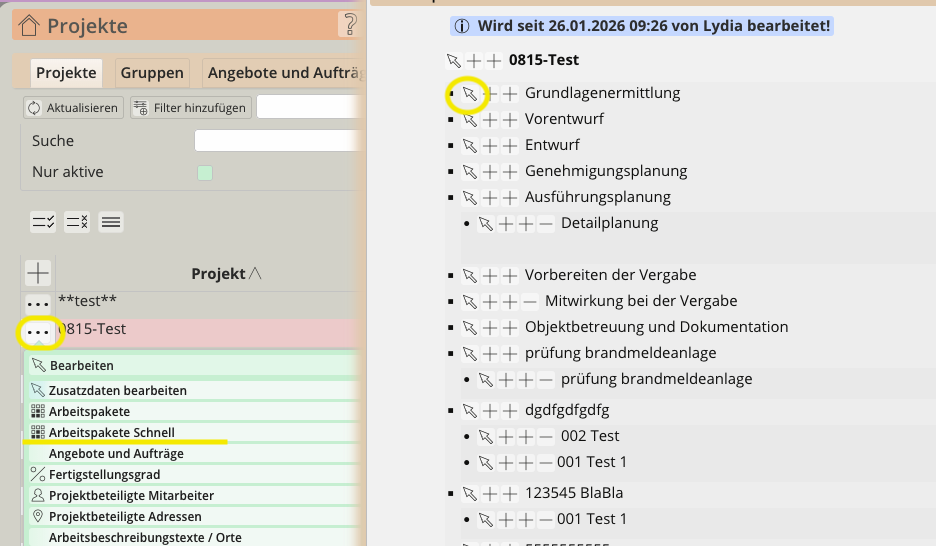Toggle the Nur aktive checkbox

coord(205,173)
